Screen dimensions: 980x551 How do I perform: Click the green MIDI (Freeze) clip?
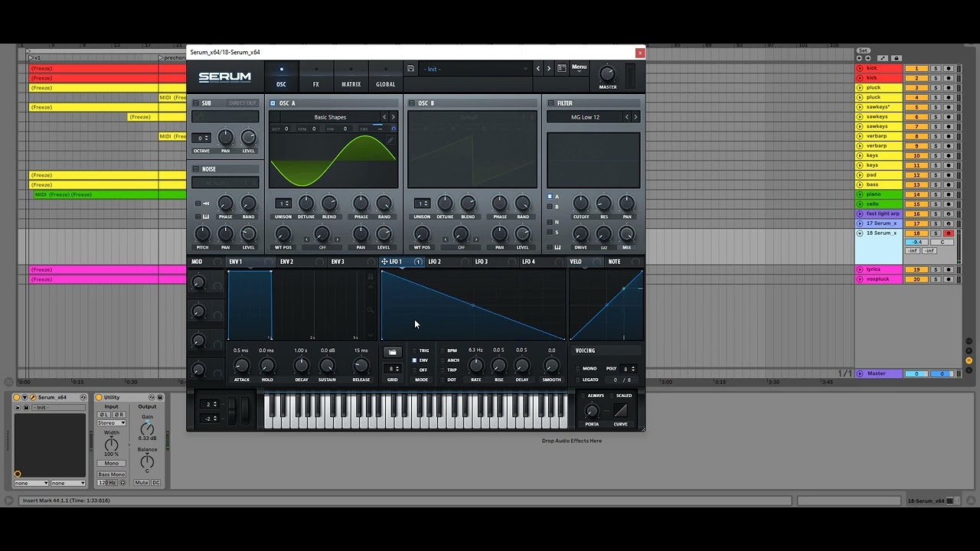click(x=110, y=194)
